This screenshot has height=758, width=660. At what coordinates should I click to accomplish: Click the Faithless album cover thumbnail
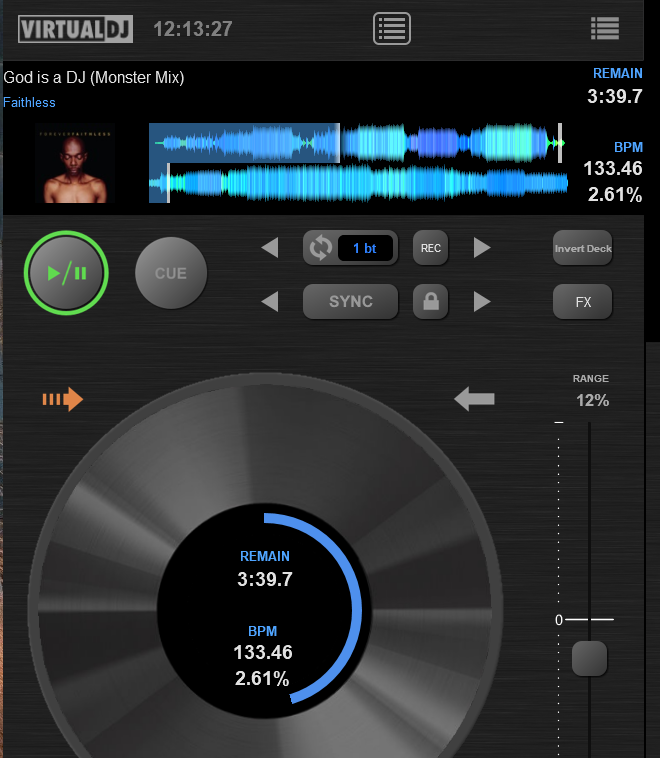click(75, 163)
